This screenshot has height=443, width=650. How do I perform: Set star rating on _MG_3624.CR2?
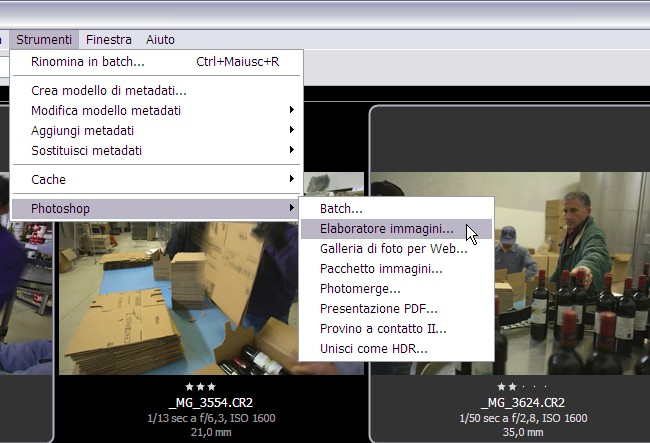[523, 387]
